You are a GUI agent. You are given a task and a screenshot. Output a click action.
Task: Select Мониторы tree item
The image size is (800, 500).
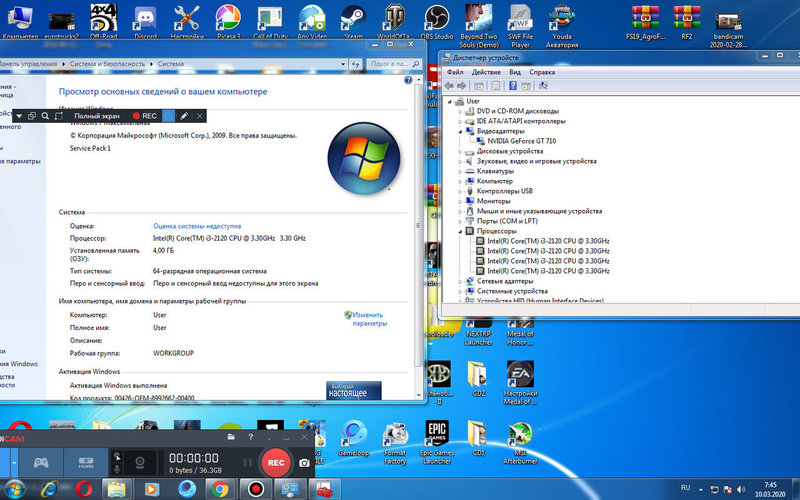[493, 201]
